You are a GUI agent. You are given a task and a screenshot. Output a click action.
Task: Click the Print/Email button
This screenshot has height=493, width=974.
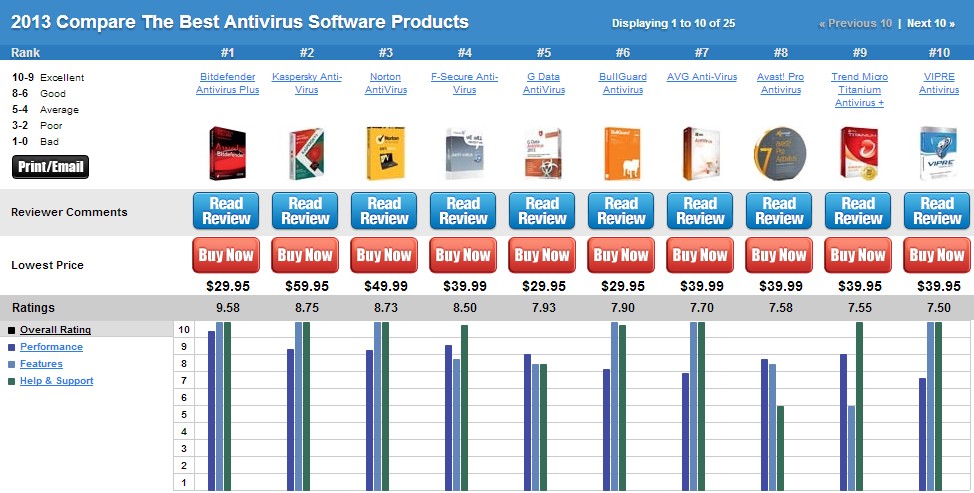(x=50, y=167)
